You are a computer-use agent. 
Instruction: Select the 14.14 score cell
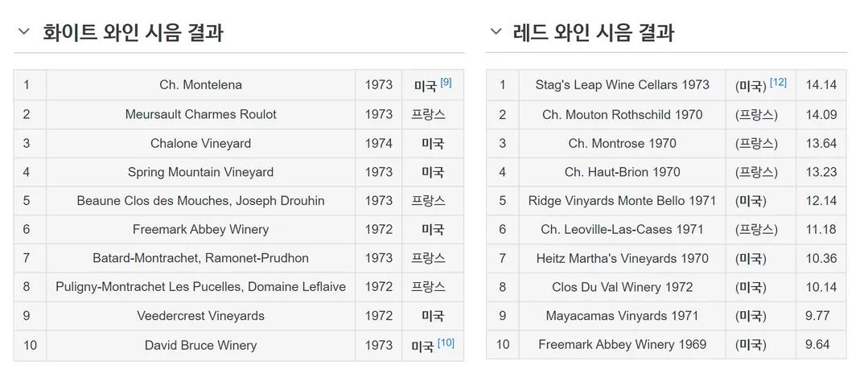(x=821, y=85)
